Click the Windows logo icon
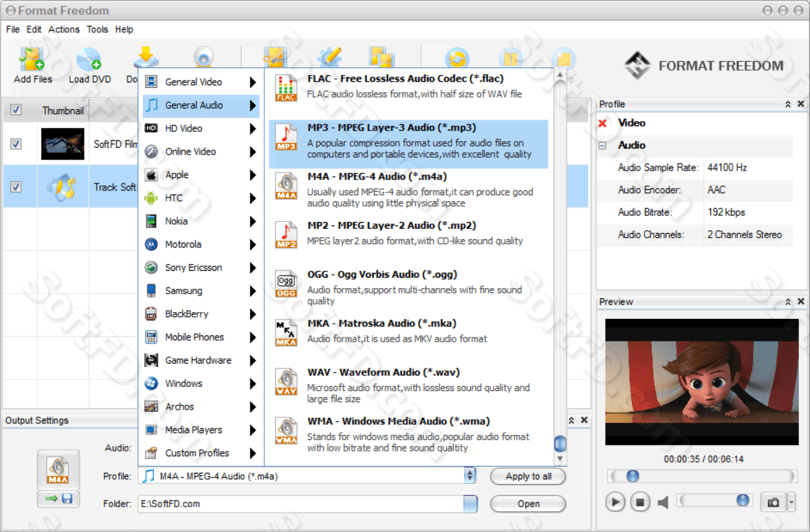Screen dimensions: 810x532 pos(151,384)
